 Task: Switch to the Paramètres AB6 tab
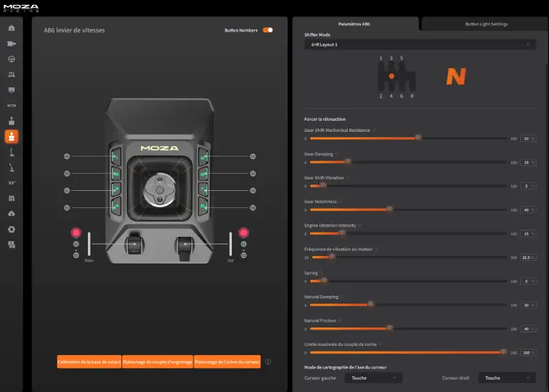[x=355, y=24]
